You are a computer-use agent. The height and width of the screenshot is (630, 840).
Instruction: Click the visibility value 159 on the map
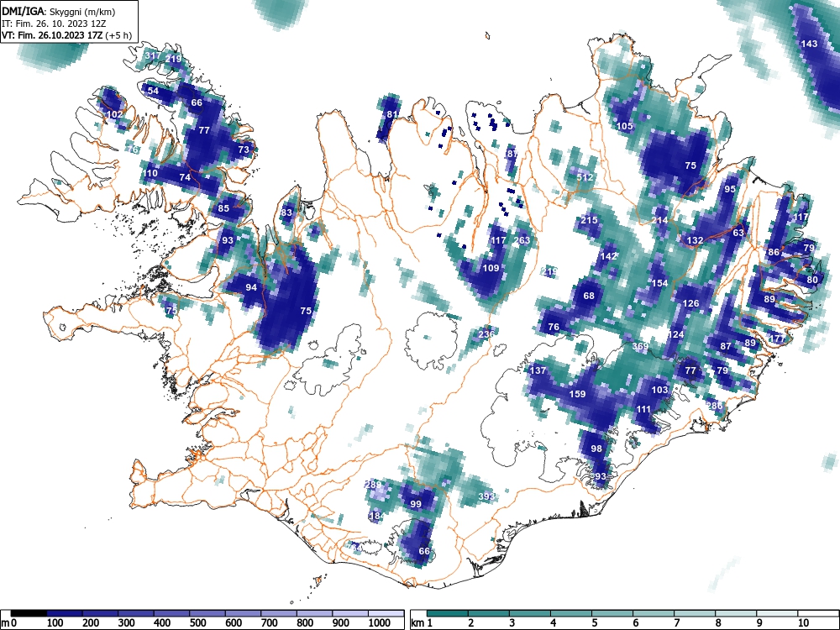coord(577,394)
